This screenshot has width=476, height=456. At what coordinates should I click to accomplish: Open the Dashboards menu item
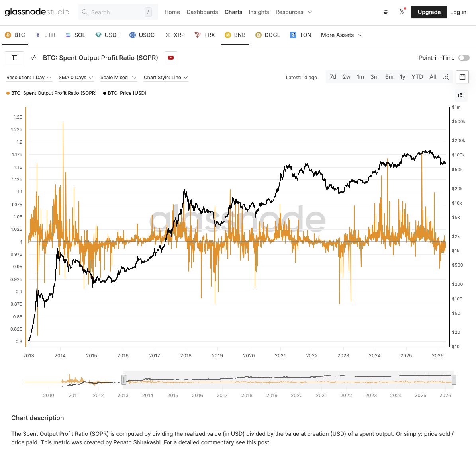202,12
